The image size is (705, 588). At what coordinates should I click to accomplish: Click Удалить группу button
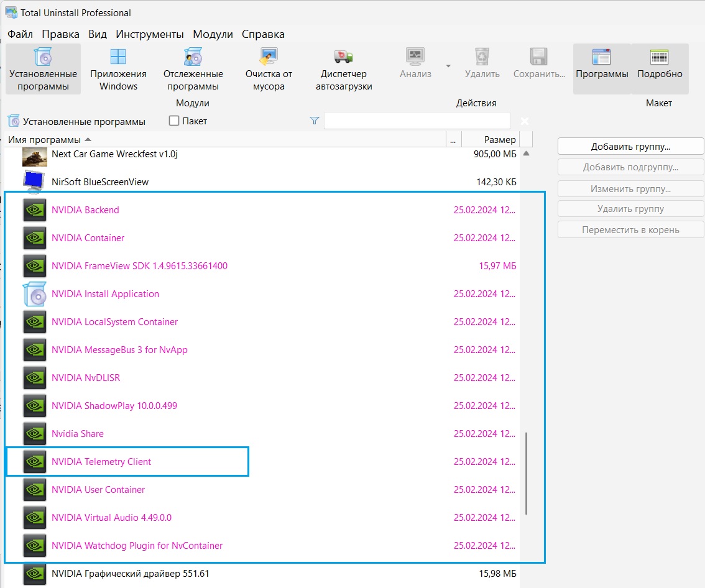(630, 209)
